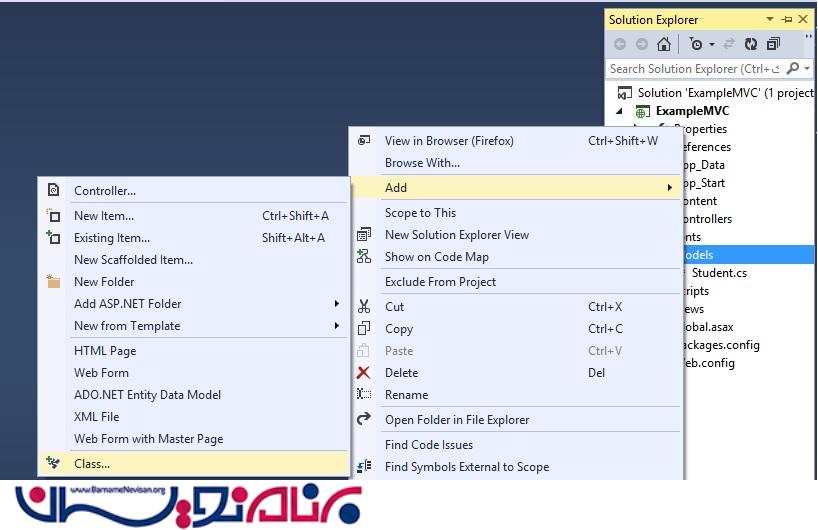Click the Copy pages icon

click(364, 328)
